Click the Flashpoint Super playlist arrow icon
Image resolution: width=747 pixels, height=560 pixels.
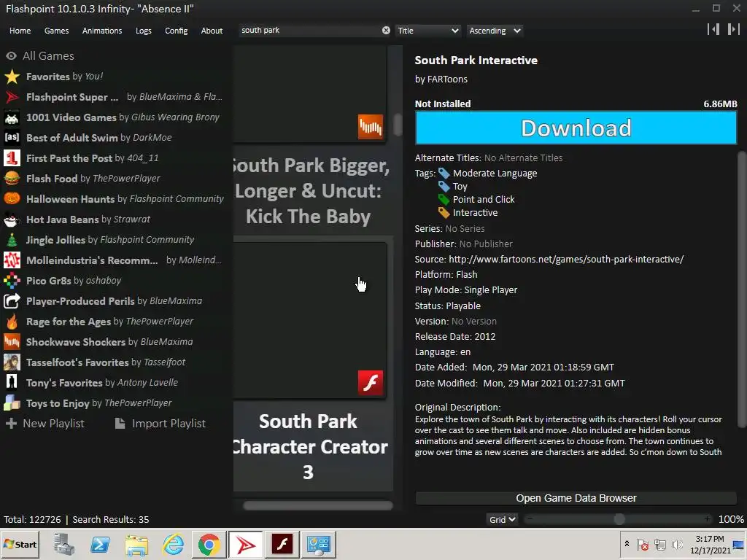(x=12, y=97)
